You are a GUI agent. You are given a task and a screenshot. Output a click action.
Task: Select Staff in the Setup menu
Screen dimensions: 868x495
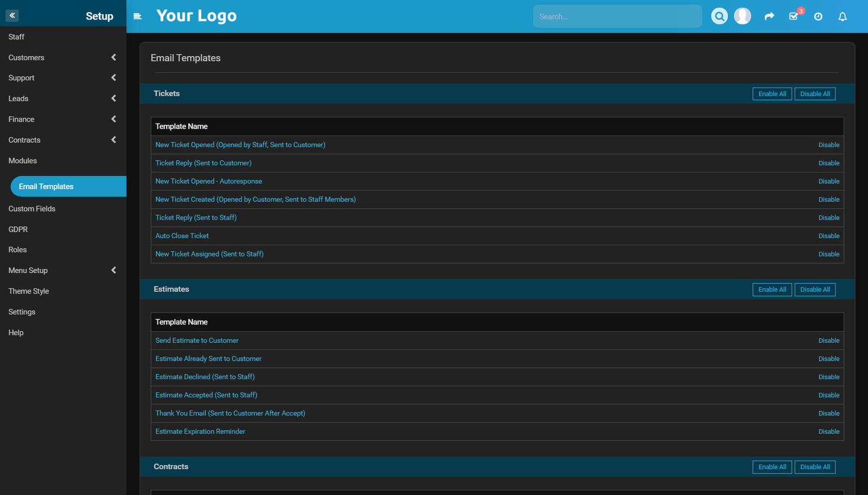coord(16,36)
